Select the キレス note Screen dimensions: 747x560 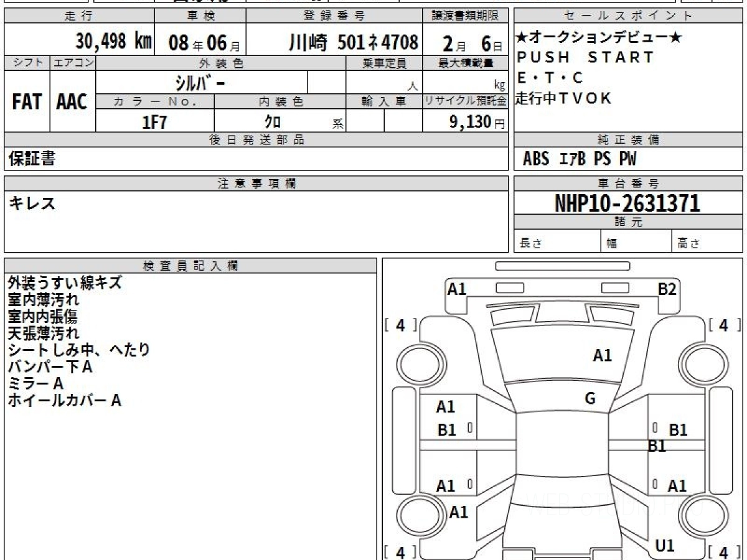(x=32, y=203)
